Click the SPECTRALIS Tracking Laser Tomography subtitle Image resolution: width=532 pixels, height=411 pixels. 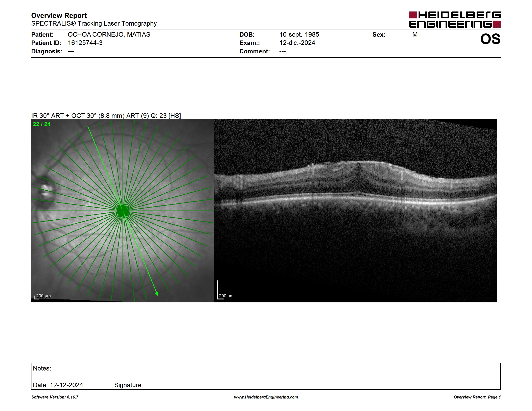point(94,24)
